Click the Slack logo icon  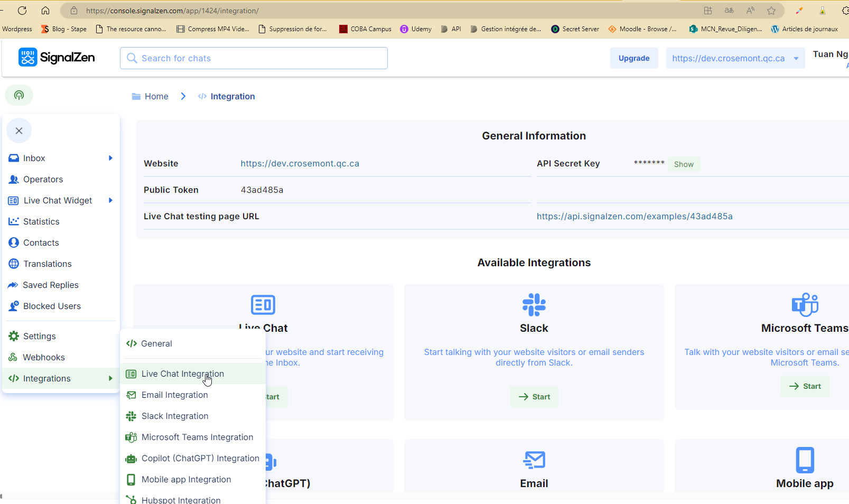pos(534,305)
